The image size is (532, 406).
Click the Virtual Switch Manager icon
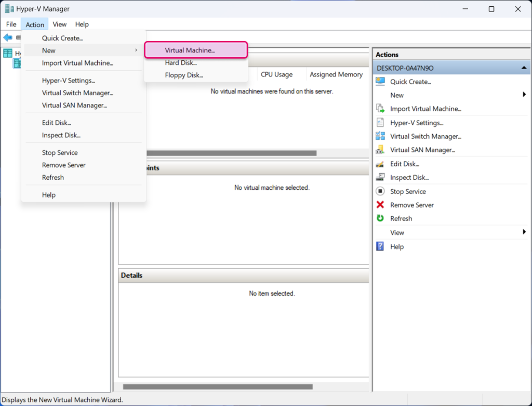(x=380, y=136)
